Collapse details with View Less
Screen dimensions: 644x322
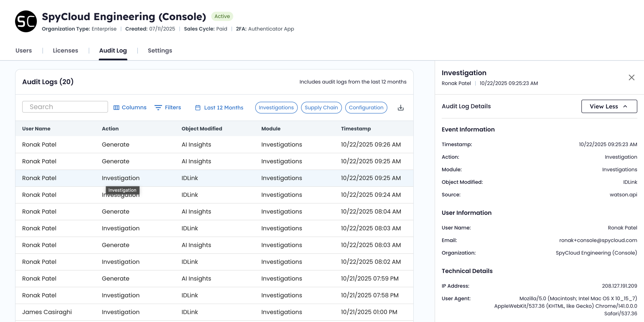609,106
